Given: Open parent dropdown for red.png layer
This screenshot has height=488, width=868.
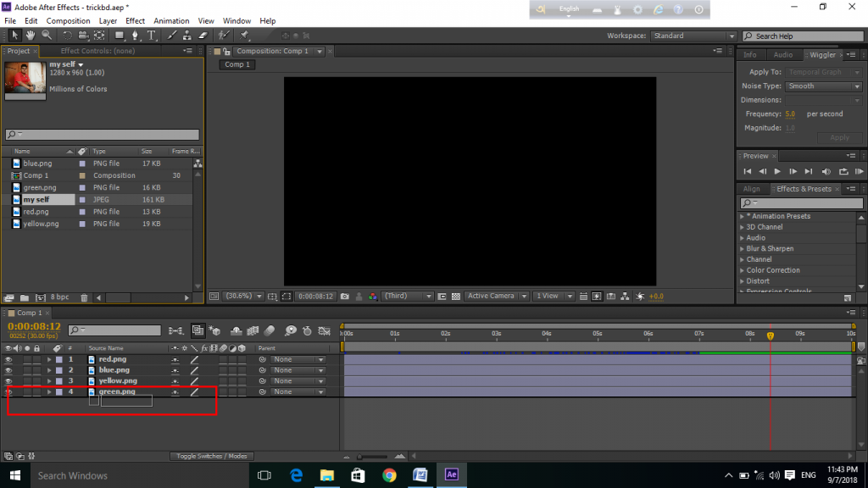Looking at the screenshot, I should tap(298, 359).
